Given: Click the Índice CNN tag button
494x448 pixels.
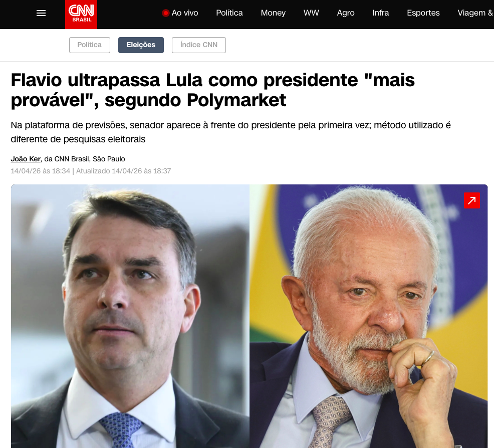Looking at the screenshot, I should coord(199,45).
